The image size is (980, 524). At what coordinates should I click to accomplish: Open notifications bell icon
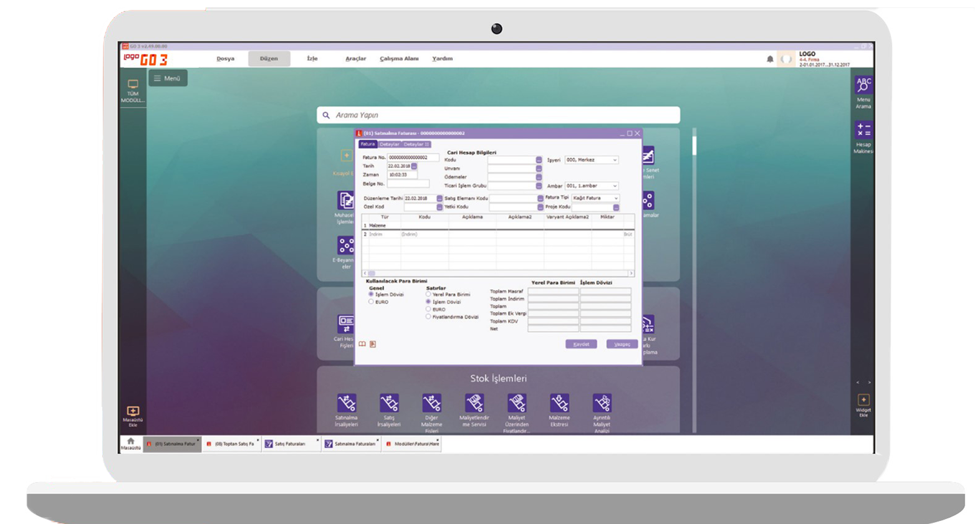click(770, 59)
